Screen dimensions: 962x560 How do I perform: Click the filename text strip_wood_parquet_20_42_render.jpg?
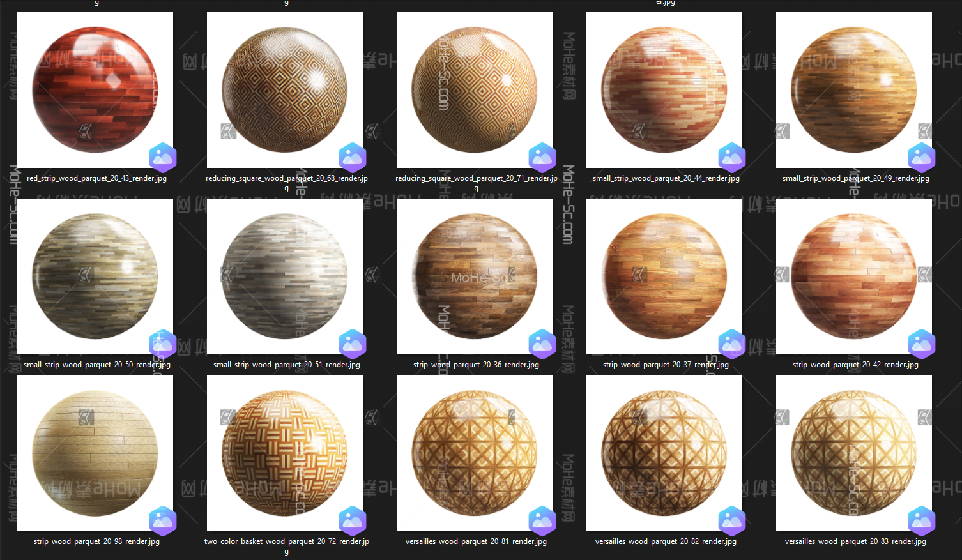point(855,365)
